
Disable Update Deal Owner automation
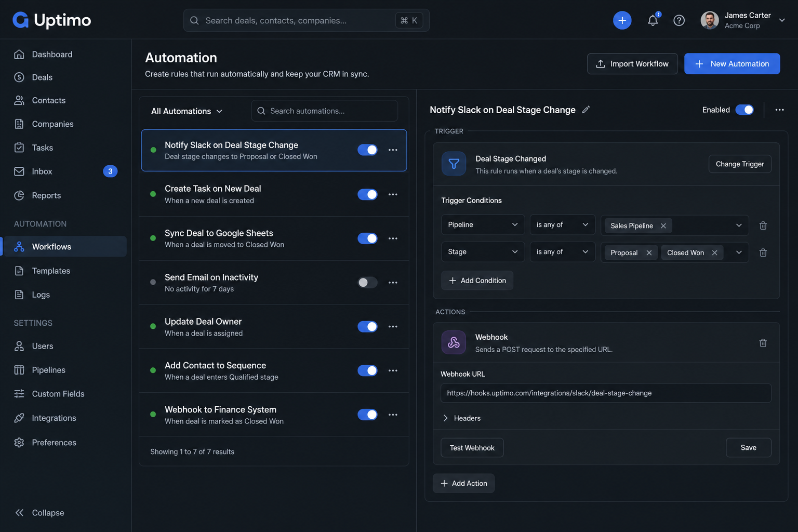coord(367,327)
